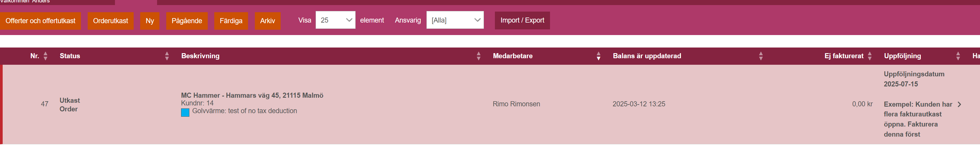Sort the Ej fakturerat column
Viewport: 980px width, 147px height.
tap(869, 56)
